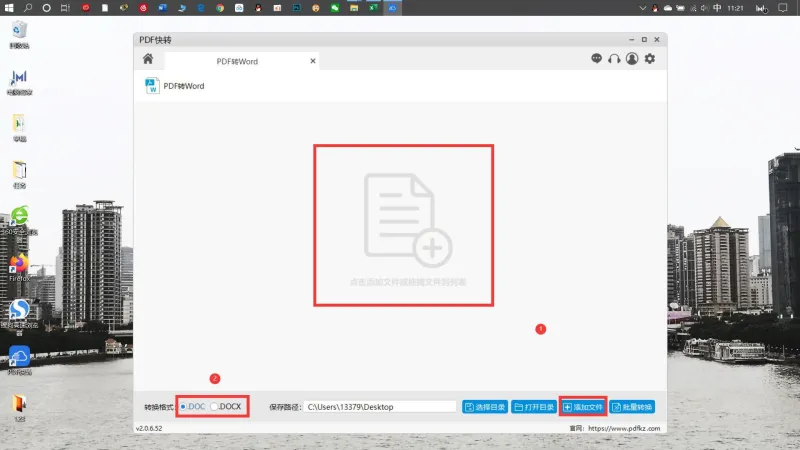Viewport: 800px width, 450px height.
Task: Maximize the PDF快转 window
Action: (644, 39)
